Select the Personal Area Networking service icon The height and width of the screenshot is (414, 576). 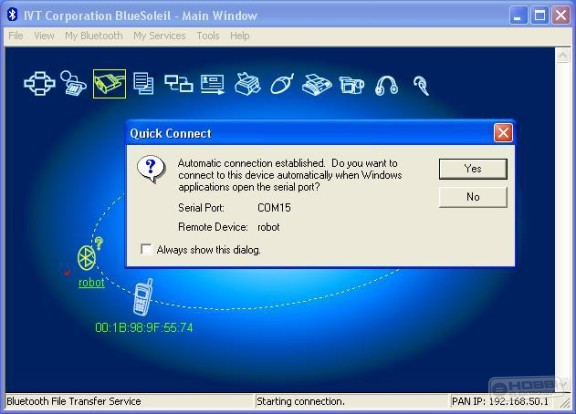tap(40, 84)
